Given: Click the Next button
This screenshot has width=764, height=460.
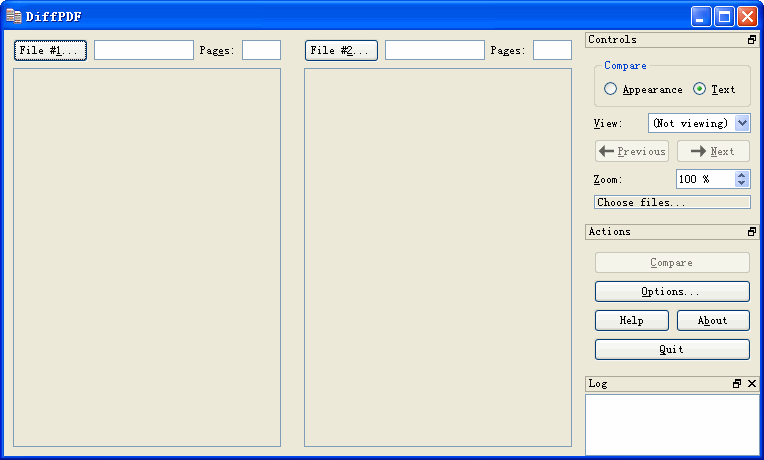Looking at the screenshot, I should coord(713,151).
